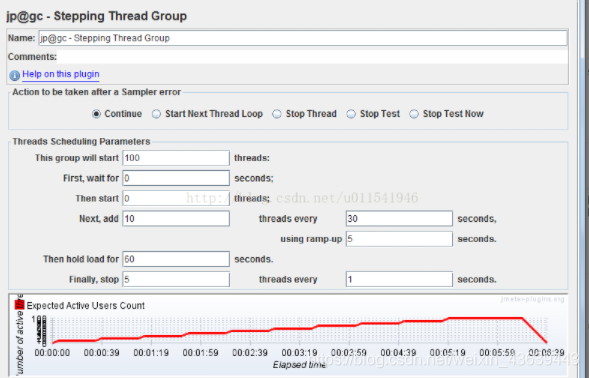The image size is (589, 378).
Task: Click 'Action to be taken after a Sampler error' title
Action: point(97,92)
